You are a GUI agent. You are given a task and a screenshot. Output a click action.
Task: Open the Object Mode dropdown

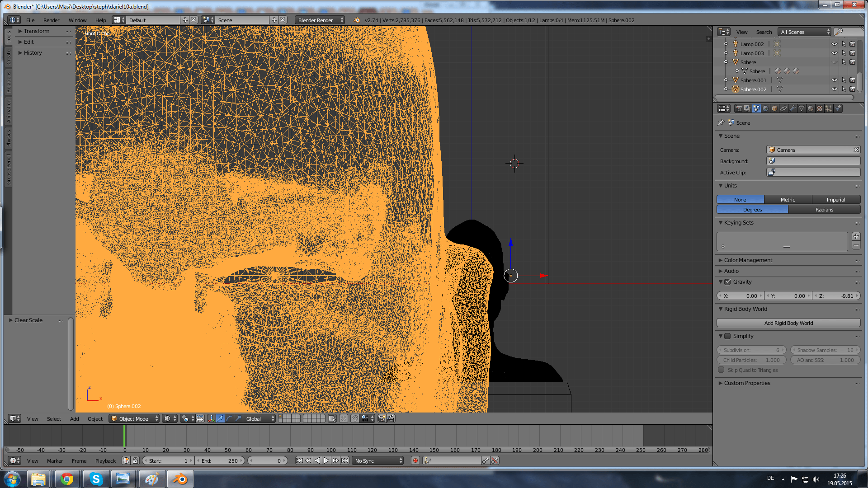pyautogui.click(x=134, y=418)
